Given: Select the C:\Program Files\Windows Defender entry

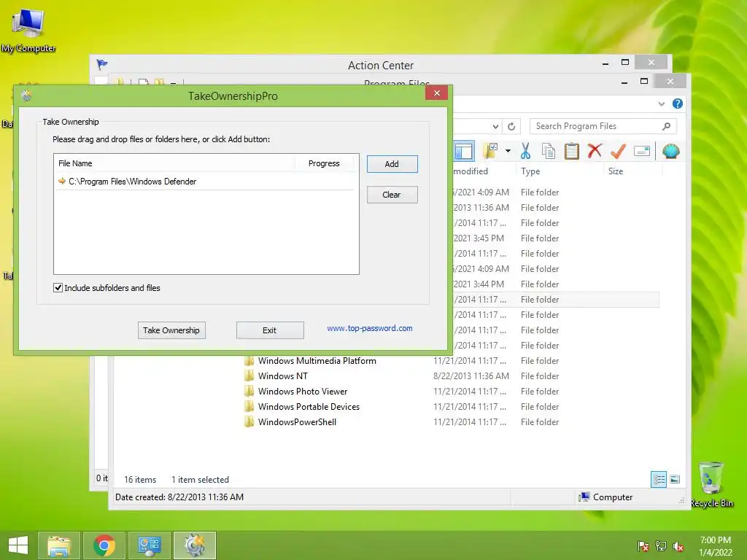Looking at the screenshot, I should pyautogui.click(x=206, y=182).
